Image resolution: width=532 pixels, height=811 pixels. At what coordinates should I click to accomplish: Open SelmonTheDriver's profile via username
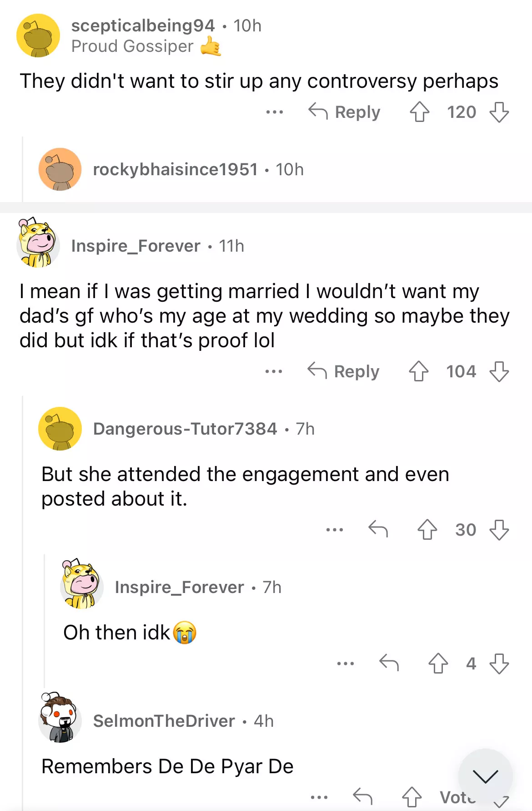tap(164, 721)
